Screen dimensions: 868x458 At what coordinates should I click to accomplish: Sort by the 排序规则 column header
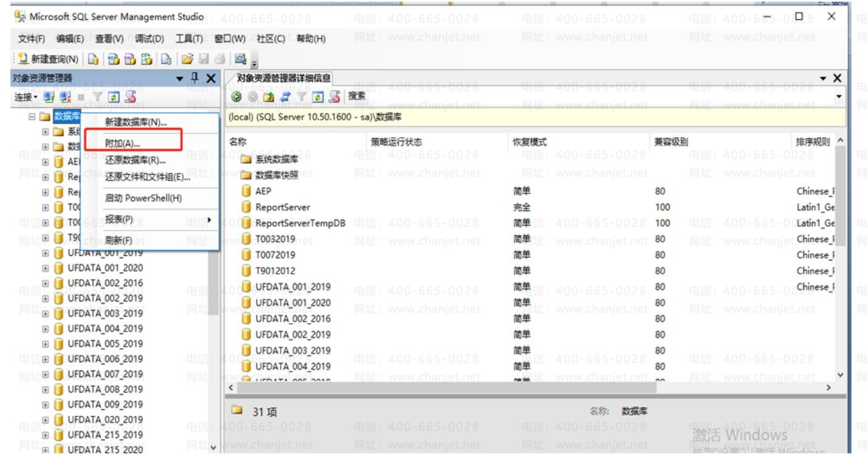coord(814,142)
